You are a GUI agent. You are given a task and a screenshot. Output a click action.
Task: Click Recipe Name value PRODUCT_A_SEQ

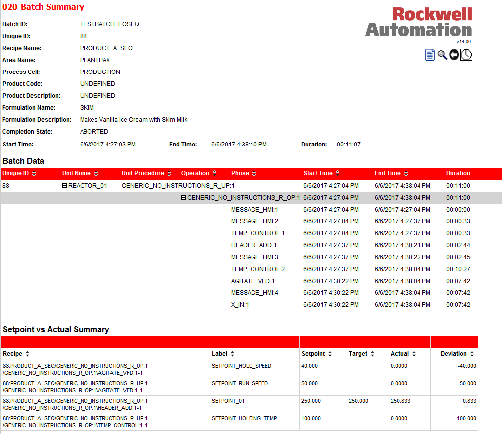click(106, 48)
